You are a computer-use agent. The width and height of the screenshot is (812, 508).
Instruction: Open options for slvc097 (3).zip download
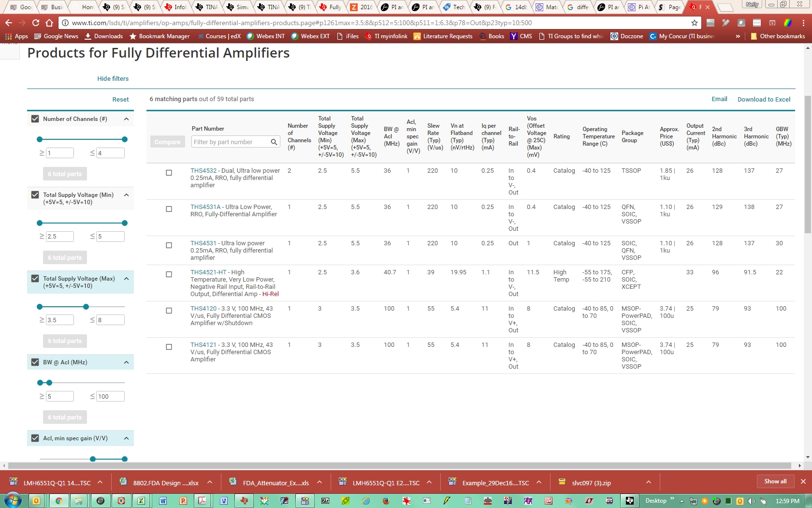649,482
